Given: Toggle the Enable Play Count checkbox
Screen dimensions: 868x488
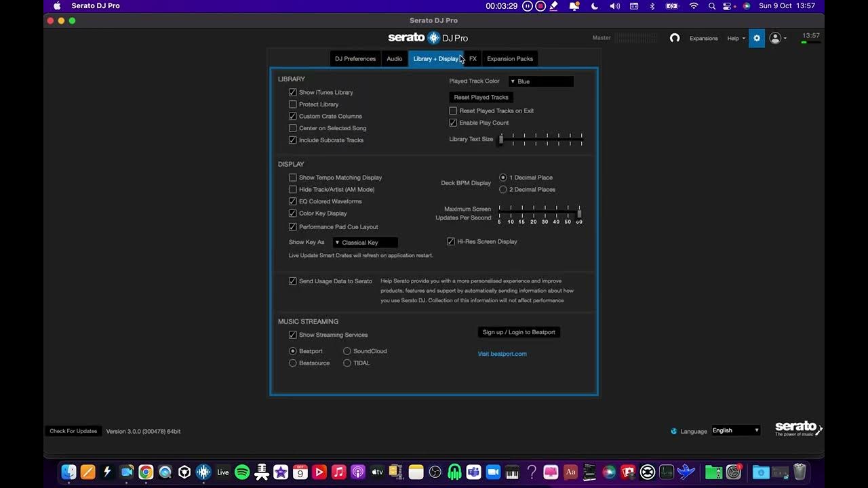Looking at the screenshot, I should 453,123.
